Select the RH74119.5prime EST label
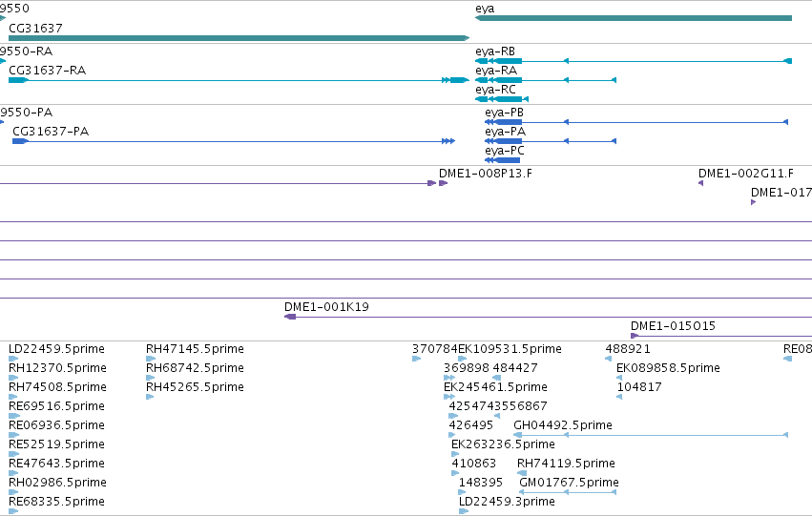Viewport: 812px width, 516px height. pyautogui.click(x=566, y=464)
